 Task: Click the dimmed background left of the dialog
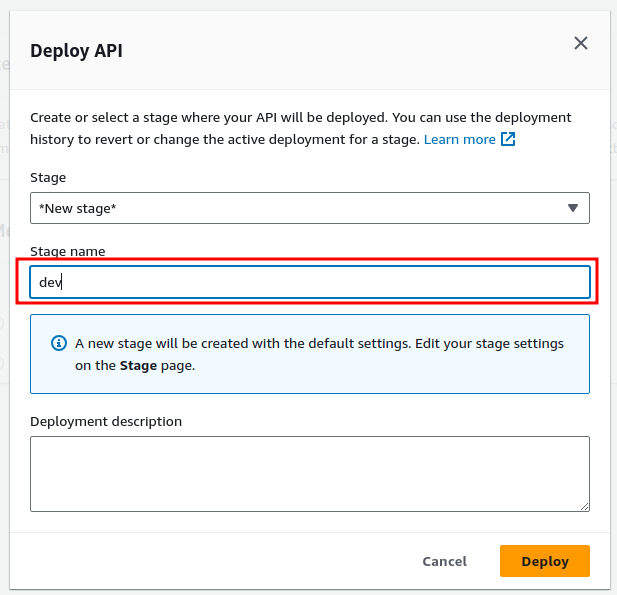pos(4,300)
